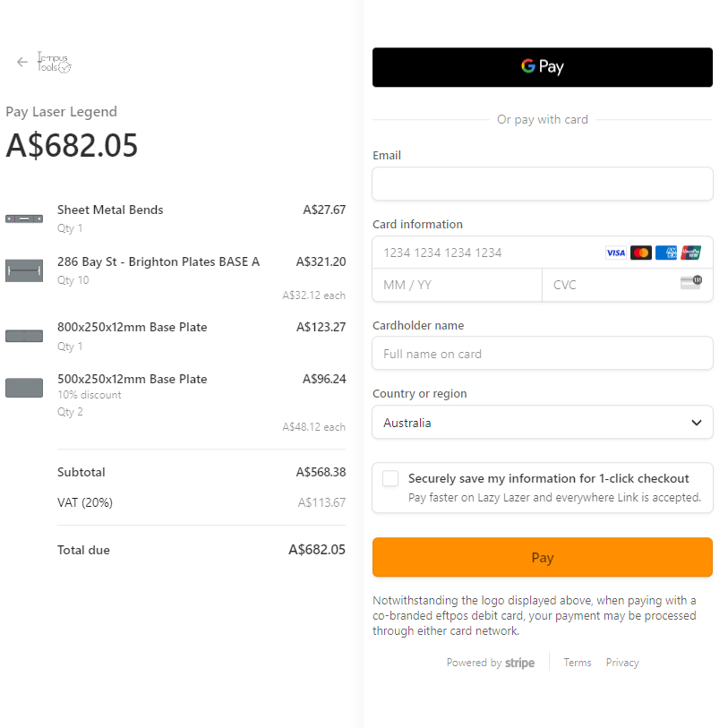Open 286 Bay St Brighton Plates thumbnail
Image resolution: width=728 pixels, height=728 pixels.
(x=24, y=270)
